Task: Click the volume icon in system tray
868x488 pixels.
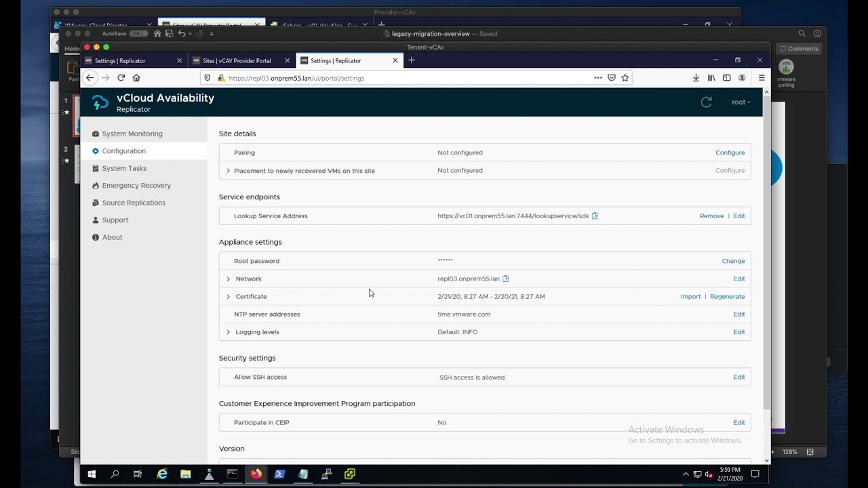Action: pos(708,474)
